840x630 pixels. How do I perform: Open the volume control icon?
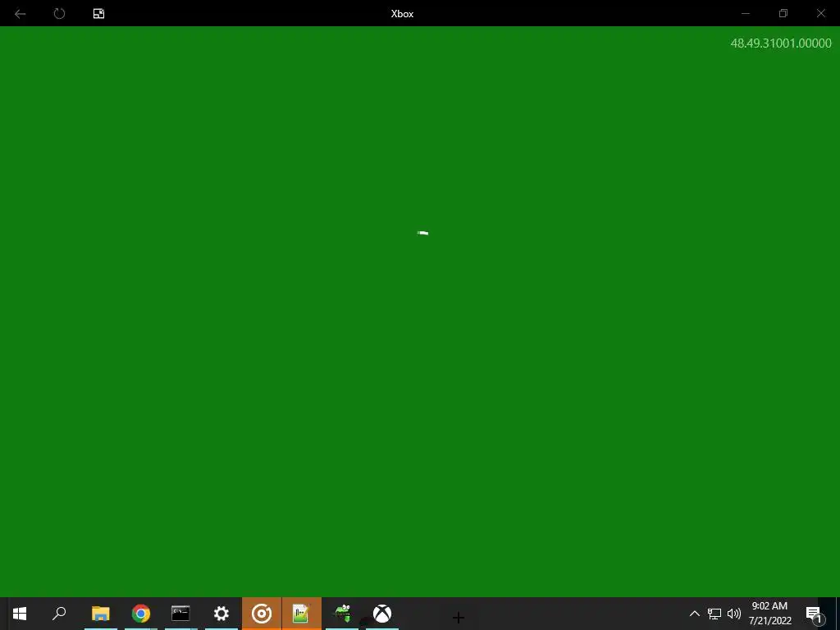click(734, 614)
